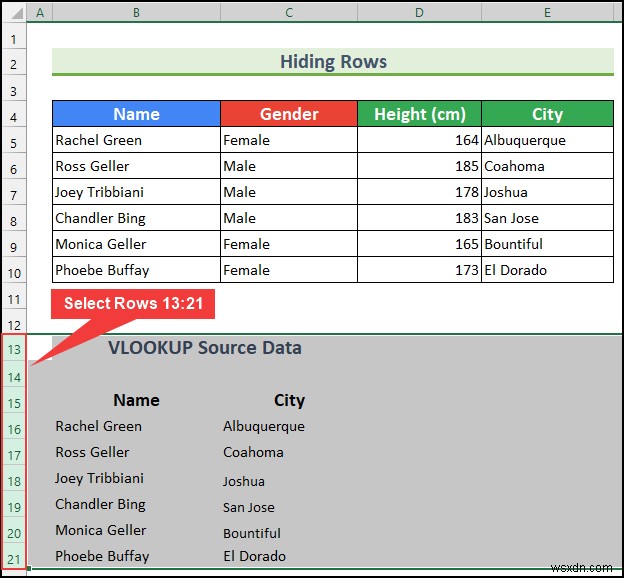Select the Female cell in Rachel Green's row
Viewport: 624px width, 578px height.
pos(289,140)
